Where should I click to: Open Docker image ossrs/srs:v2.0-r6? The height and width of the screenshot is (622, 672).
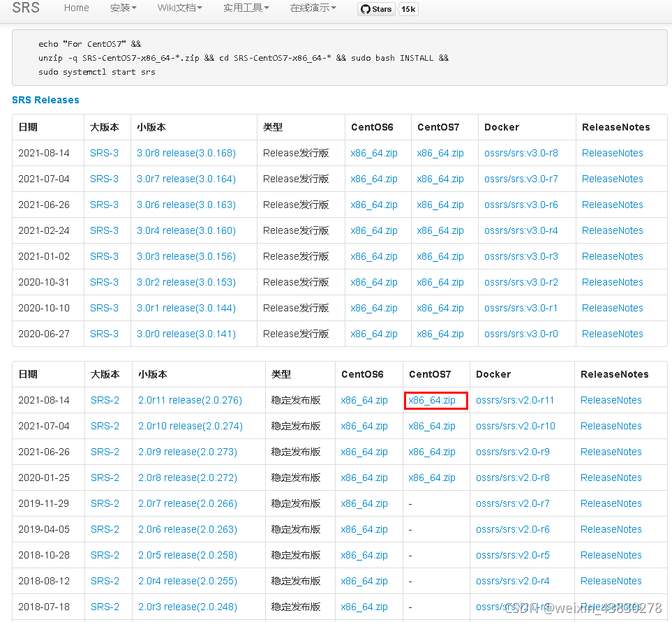[x=513, y=529]
